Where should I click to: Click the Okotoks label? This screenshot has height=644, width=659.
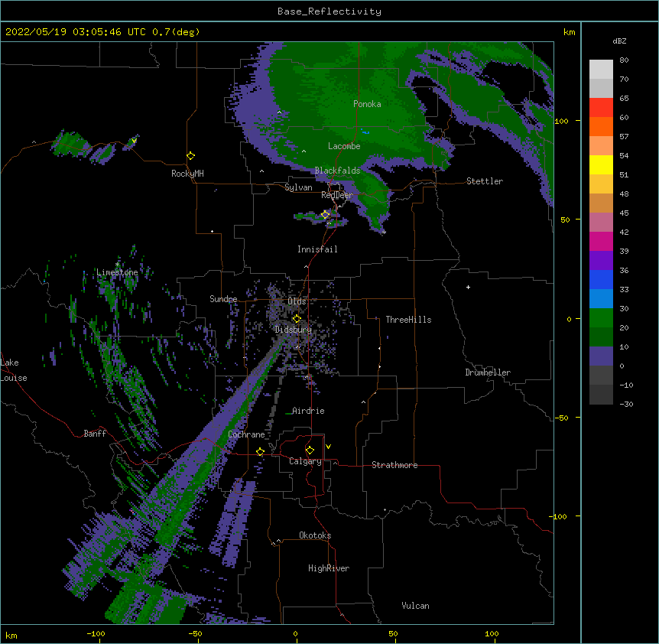coord(315,535)
